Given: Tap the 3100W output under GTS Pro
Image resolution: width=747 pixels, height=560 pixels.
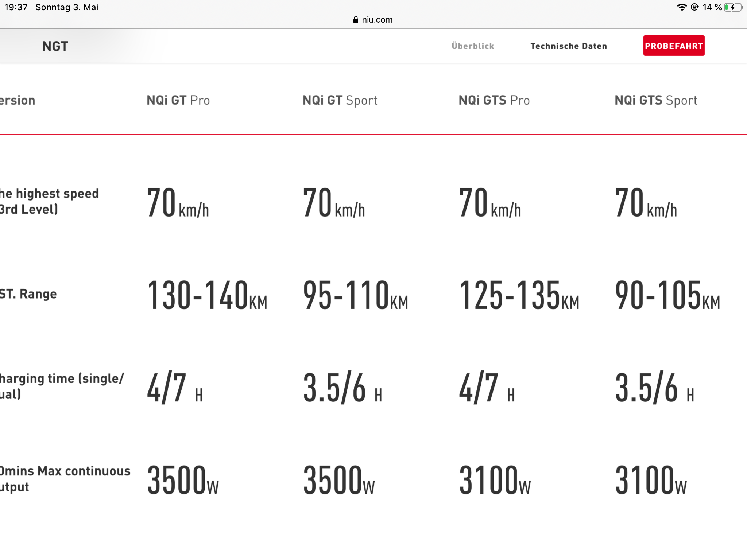Looking at the screenshot, I should (495, 480).
